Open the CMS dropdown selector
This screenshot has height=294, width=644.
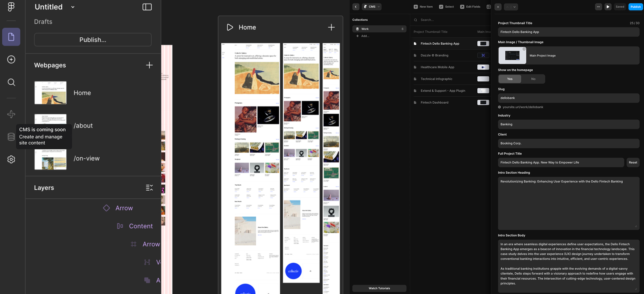372,7
